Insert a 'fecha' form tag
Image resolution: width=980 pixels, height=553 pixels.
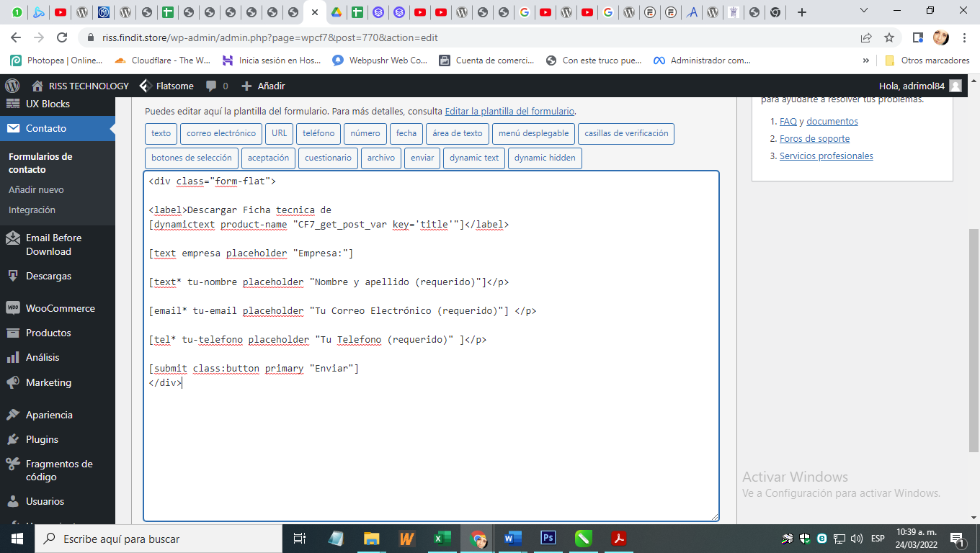(x=406, y=133)
